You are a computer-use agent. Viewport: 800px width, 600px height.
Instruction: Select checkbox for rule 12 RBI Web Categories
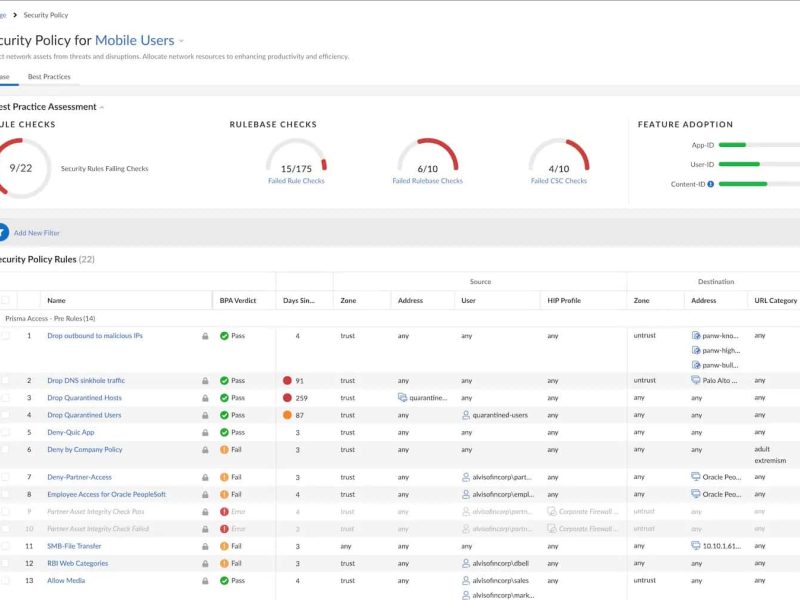[5, 563]
